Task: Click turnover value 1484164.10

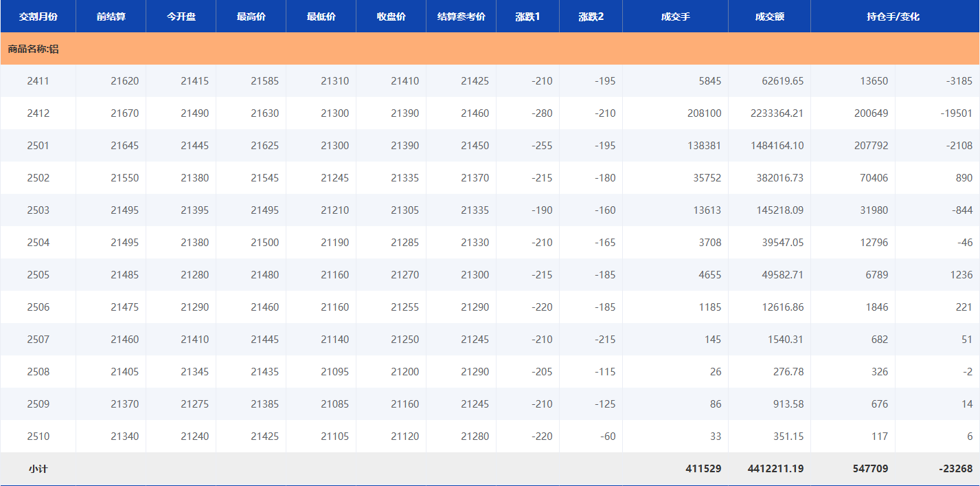Action: 777,146
